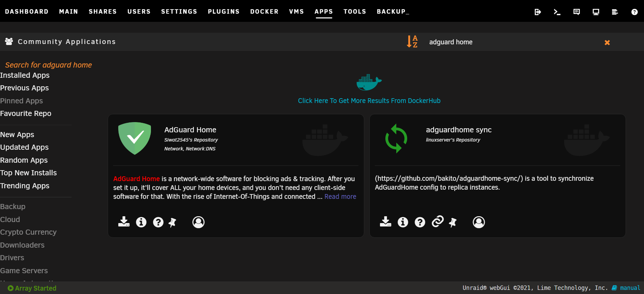Open Favourite Repo
Screen dimensions: 644x294
click(x=26, y=113)
